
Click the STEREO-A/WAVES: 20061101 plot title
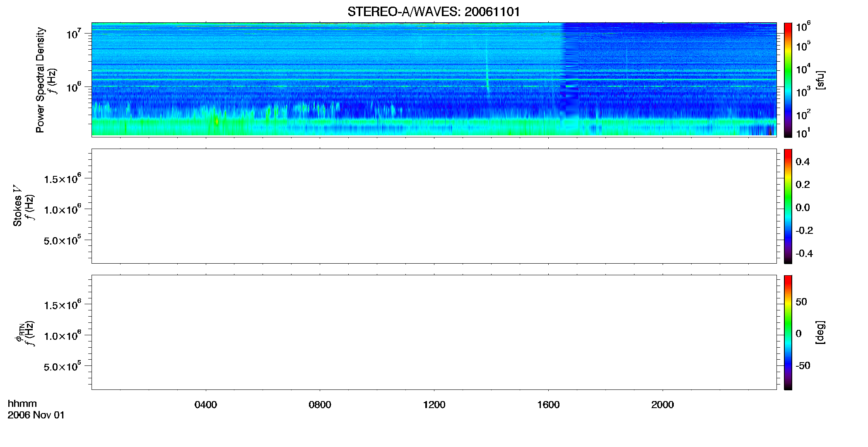coord(434,12)
